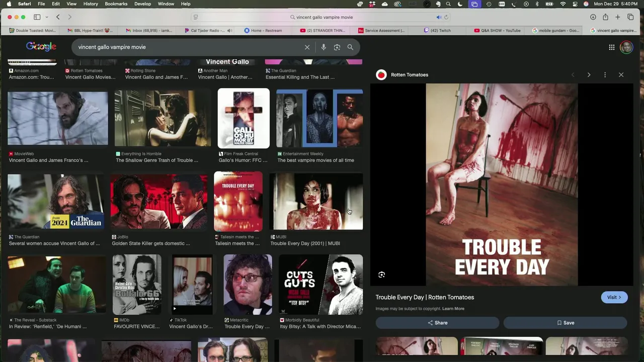Visit the Rotten Tomatoes page
The width and height of the screenshot is (644, 362).
(614, 297)
